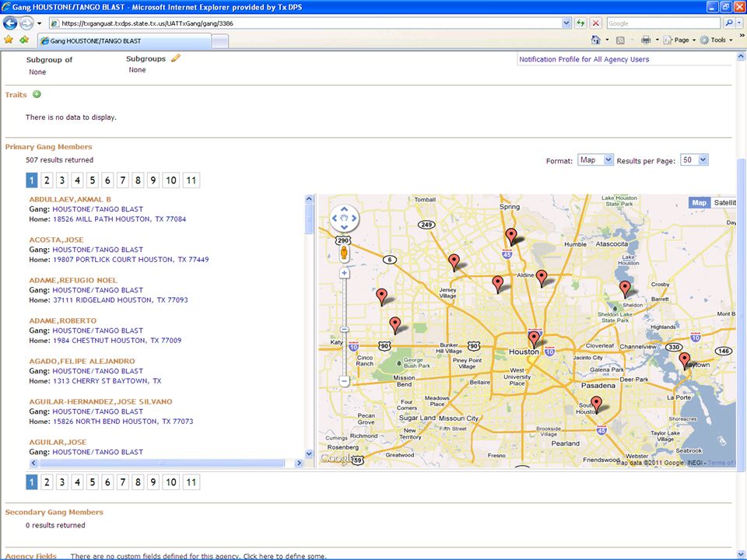Zoom out the map with the minus button
This screenshot has width=747, height=560.
point(344,381)
